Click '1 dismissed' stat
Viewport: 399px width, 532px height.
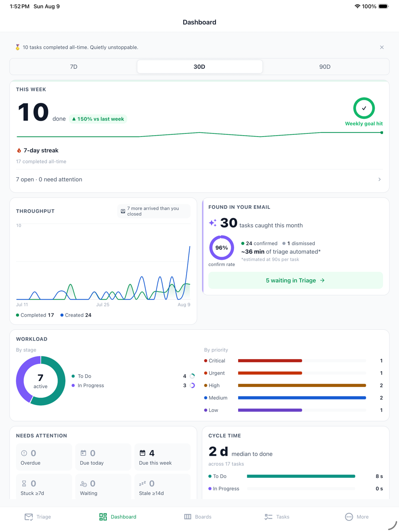point(299,243)
